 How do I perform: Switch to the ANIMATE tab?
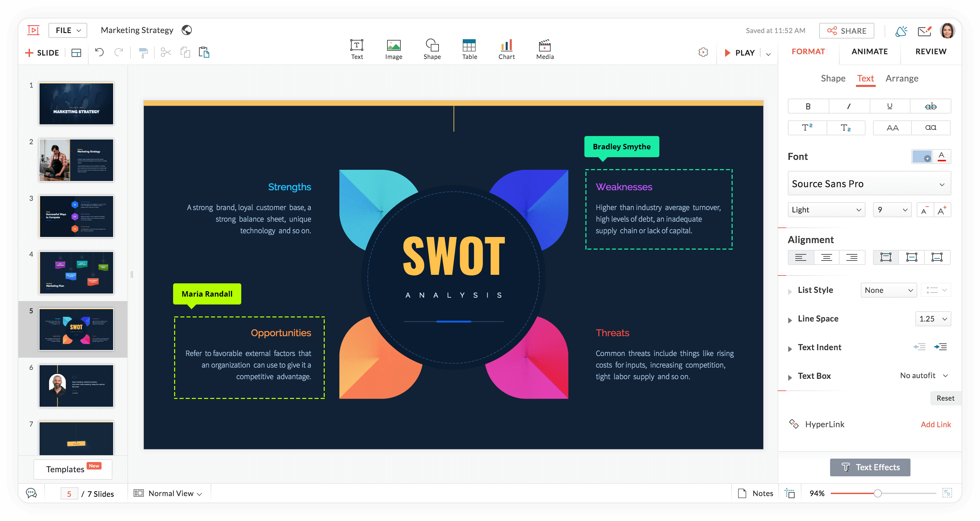pyautogui.click(x=869, y=51)
